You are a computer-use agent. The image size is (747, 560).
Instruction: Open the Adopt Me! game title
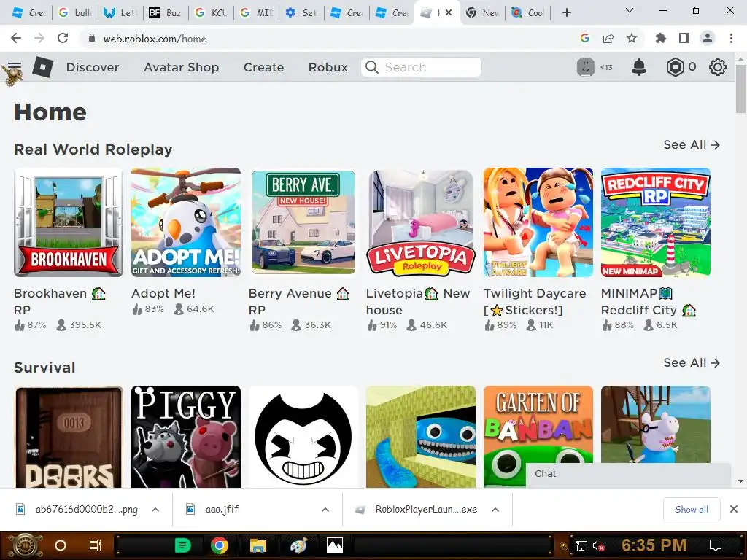tap(163, 293)
